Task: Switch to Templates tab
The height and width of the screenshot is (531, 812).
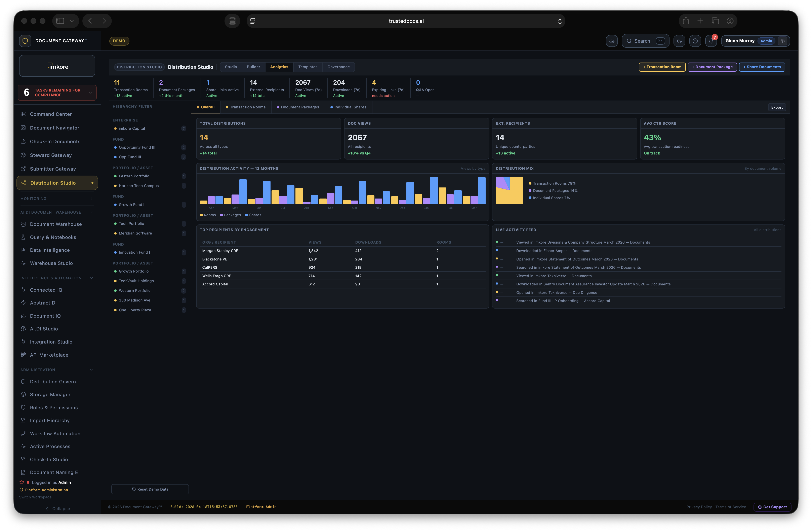Action: (308, 67)
